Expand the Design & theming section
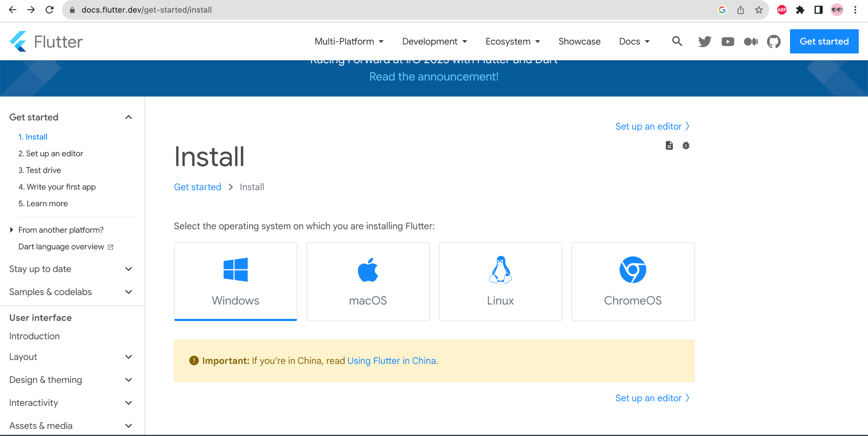 coord(129,380)
